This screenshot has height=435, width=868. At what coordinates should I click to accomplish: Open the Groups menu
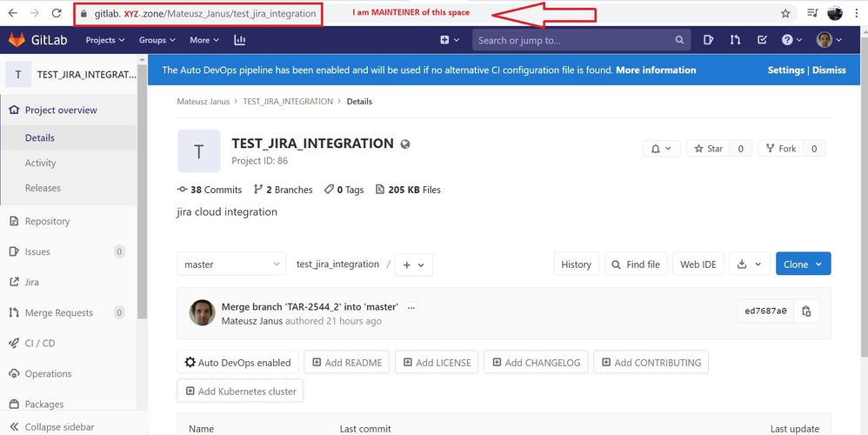click(157, 40)
